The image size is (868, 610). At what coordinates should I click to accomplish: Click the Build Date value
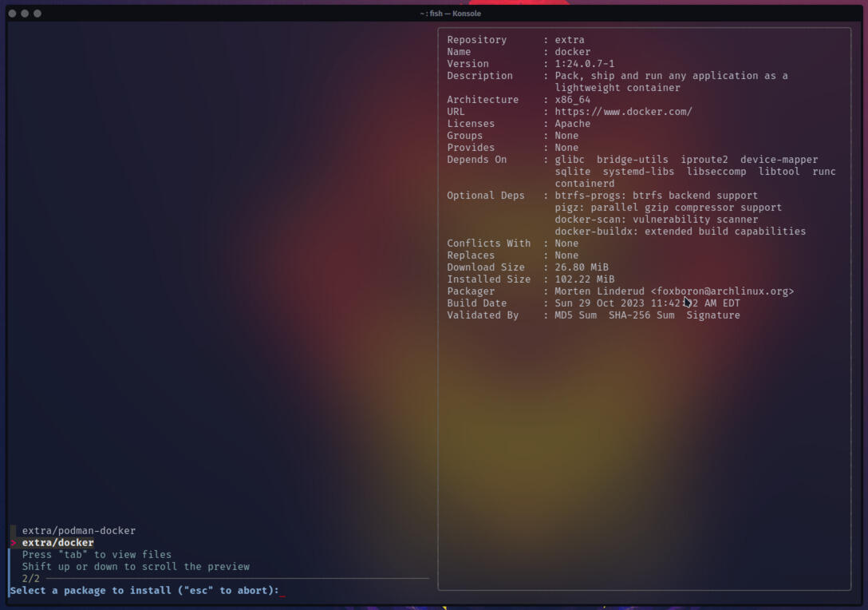coord(647,303)
